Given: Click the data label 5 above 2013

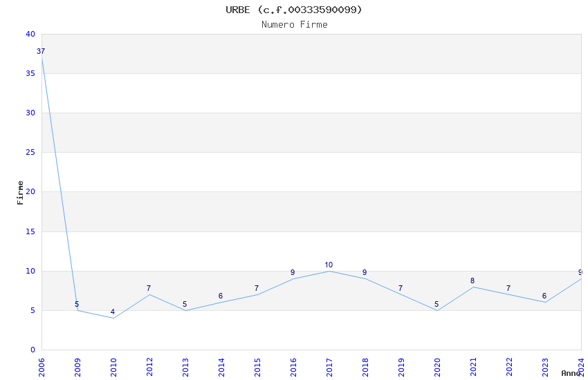Looking at the screenshot, I should tap(185, 304).
